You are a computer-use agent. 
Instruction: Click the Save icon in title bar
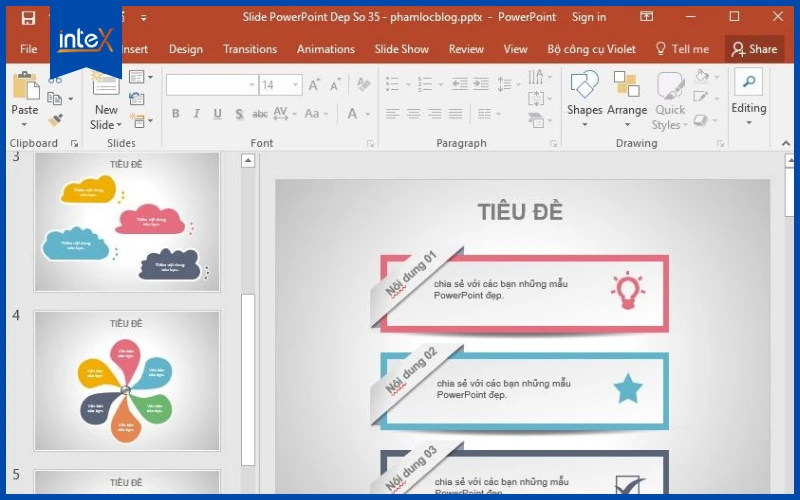pos(28,18)
